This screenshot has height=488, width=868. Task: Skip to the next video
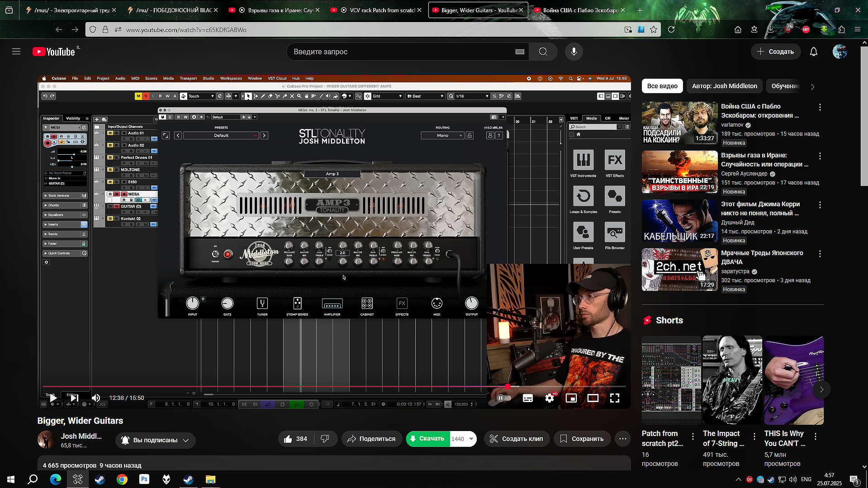pyautogui.click(x=74, y=398)
